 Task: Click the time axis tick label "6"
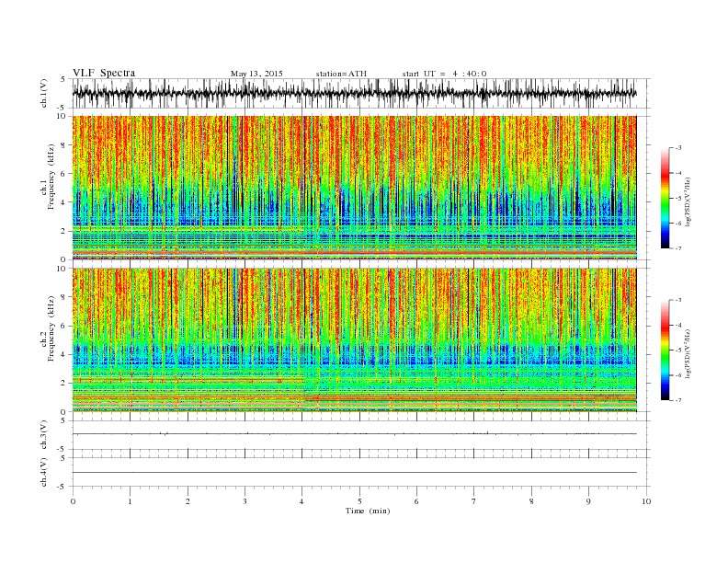pyautogui.click(x=417, y=501)
